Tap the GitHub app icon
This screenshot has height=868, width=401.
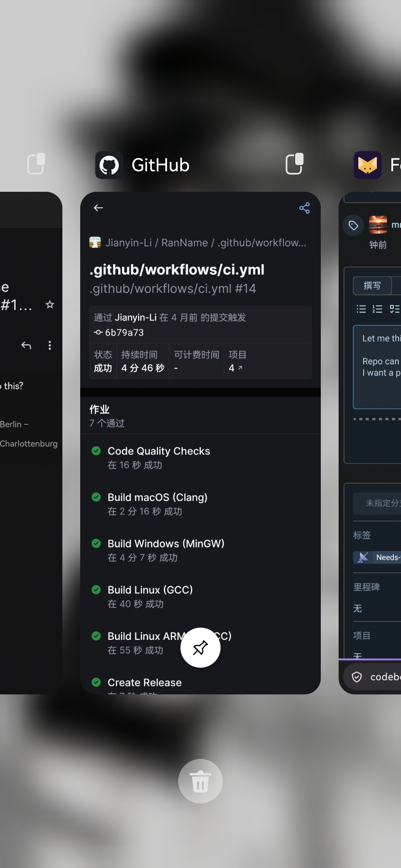coord(109,165)
